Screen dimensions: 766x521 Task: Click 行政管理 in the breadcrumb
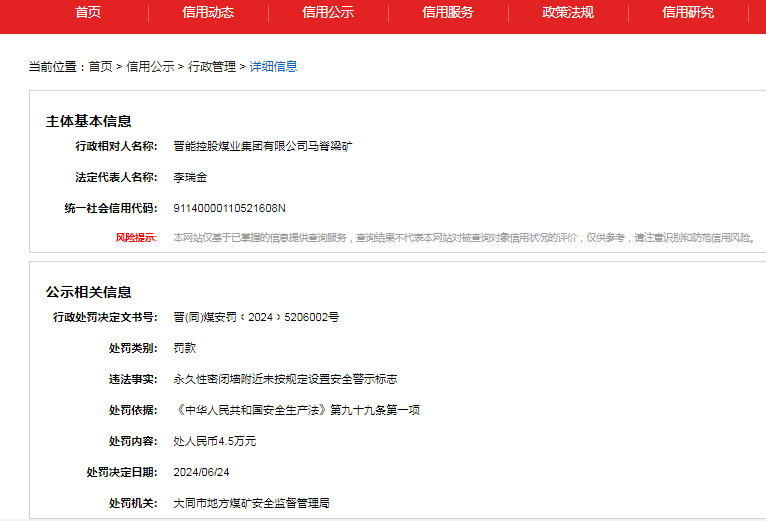click(212, 66)
